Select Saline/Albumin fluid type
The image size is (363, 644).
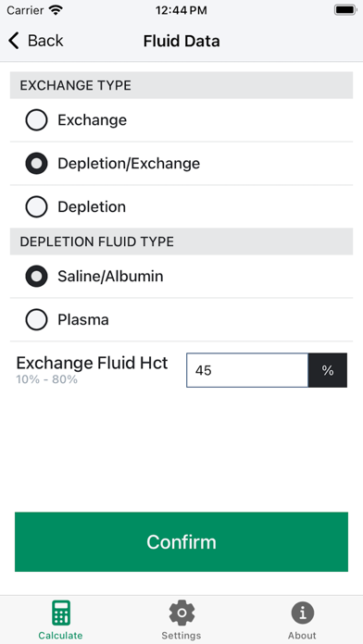pos(37,276)
